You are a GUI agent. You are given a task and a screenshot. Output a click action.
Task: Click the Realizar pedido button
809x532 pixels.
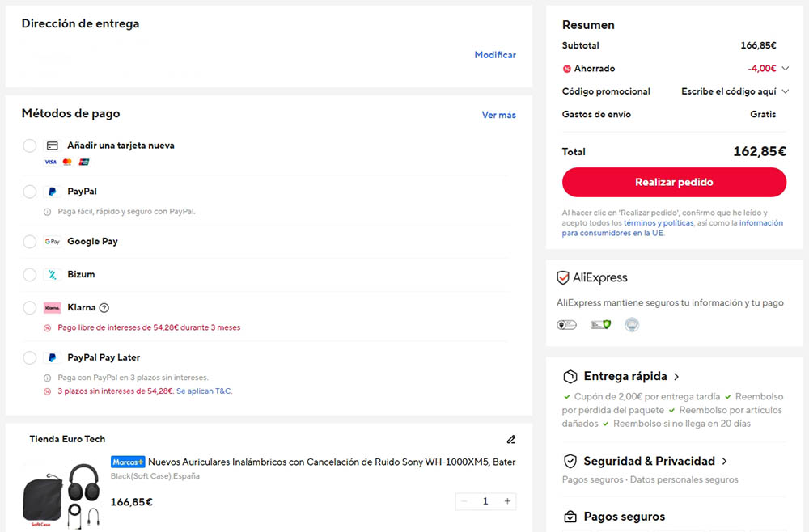click(x=674, y=182)
